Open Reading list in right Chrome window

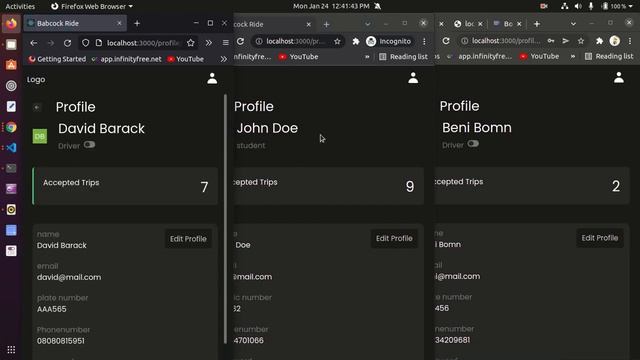(x=609, y=56)
